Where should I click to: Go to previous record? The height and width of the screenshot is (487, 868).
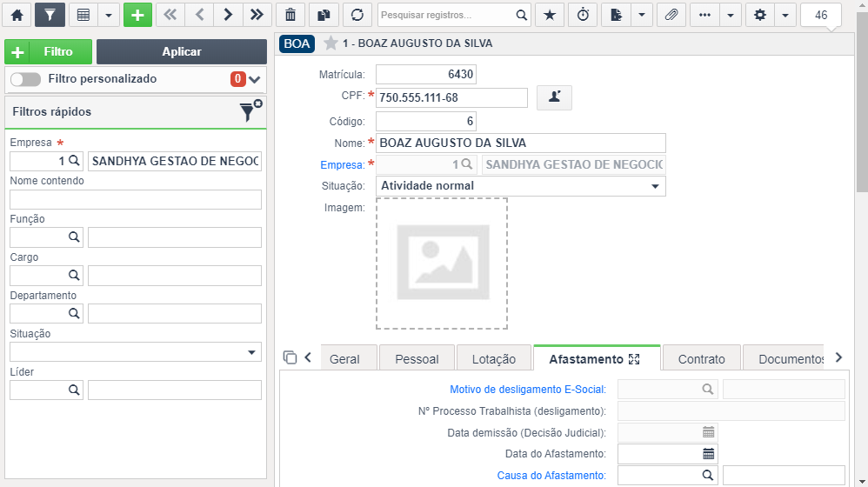[200, 15]
